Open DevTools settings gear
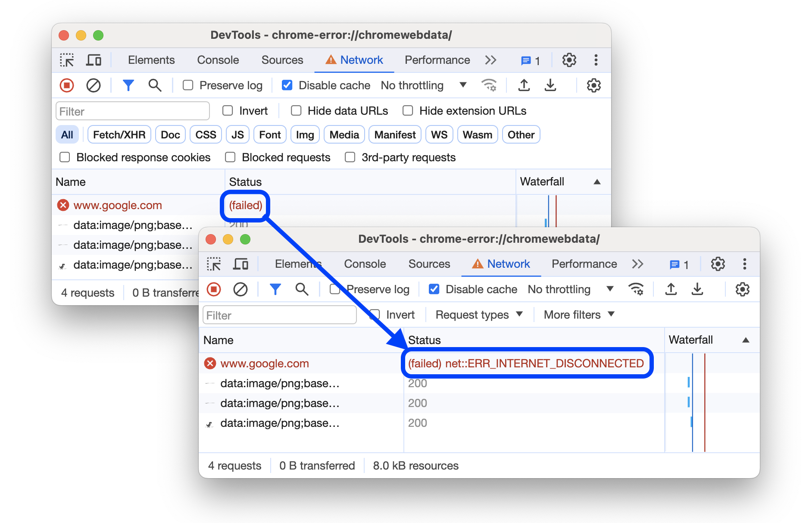This screenshot has width=812, height=523. [718, 264]
